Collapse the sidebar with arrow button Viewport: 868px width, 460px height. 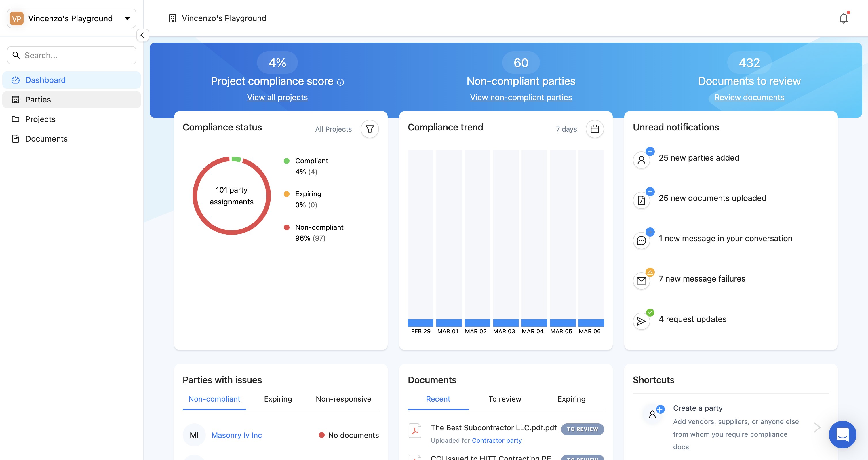(142, 35)
